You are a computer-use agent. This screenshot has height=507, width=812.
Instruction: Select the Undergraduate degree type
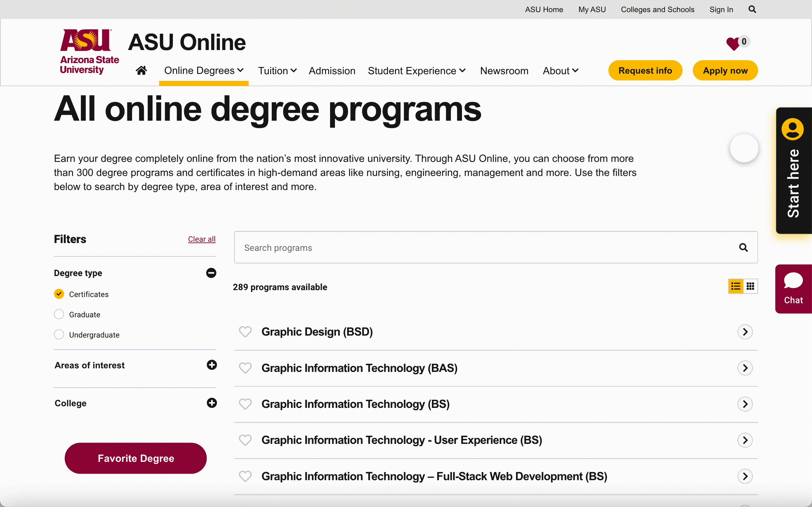click(x=59, y=335)
